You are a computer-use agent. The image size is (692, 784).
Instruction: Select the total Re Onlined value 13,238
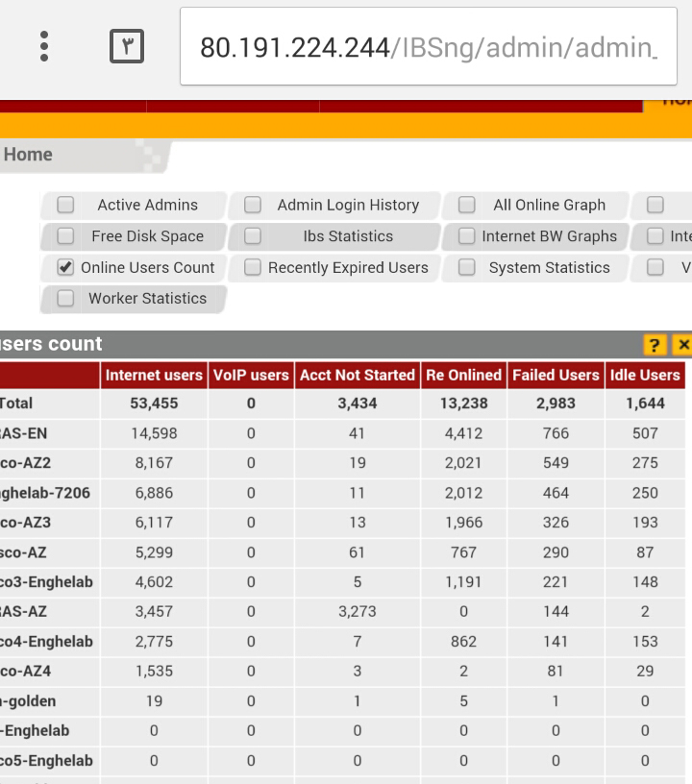[463, 404]
